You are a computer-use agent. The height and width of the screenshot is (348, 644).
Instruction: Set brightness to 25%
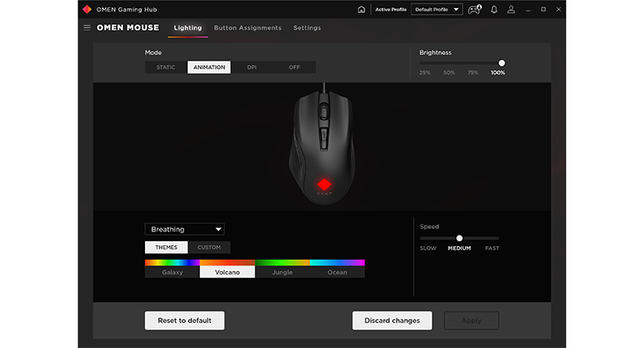point(424,73)
